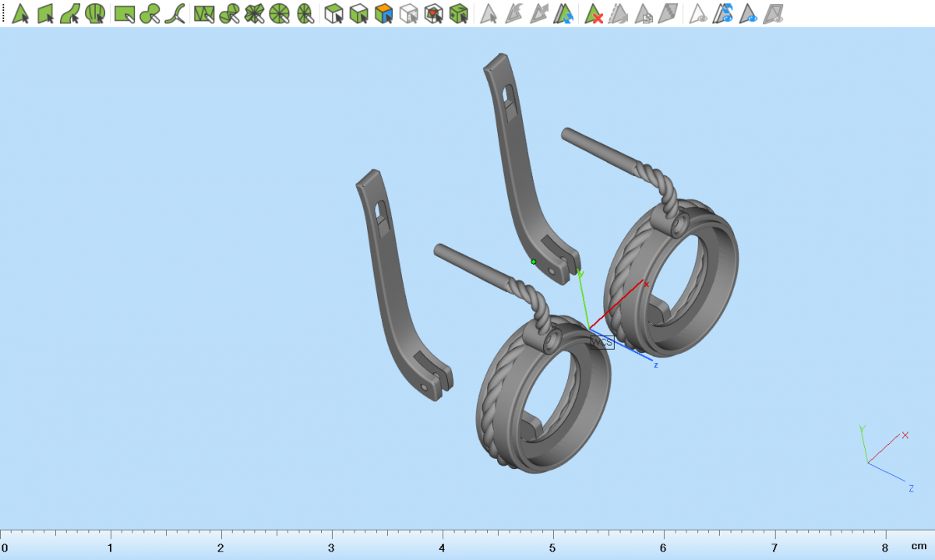
Task: Click the WCS label at origin
Action: (602, 343)
